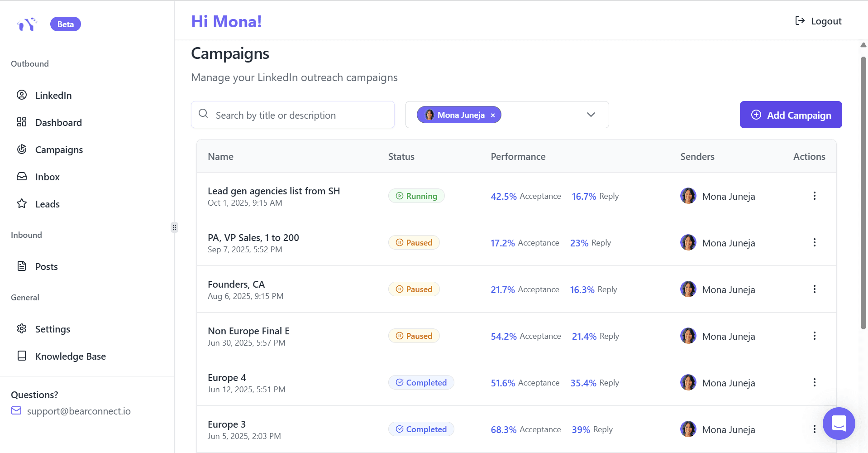Click the Posts document icon
This screenshot has height=453, width=868.
point(21,266)
